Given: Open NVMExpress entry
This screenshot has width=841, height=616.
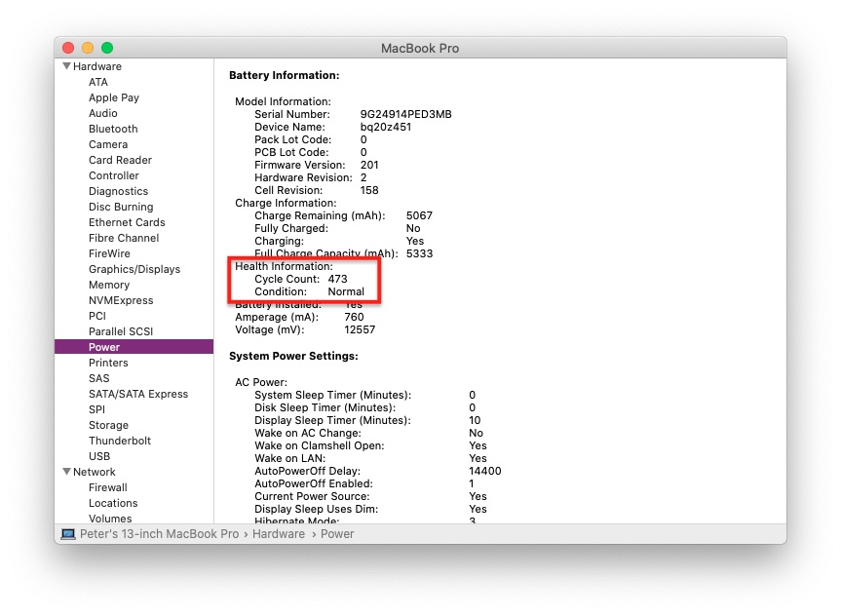Looking at the screenshot, I should click(x=121, y=300).
